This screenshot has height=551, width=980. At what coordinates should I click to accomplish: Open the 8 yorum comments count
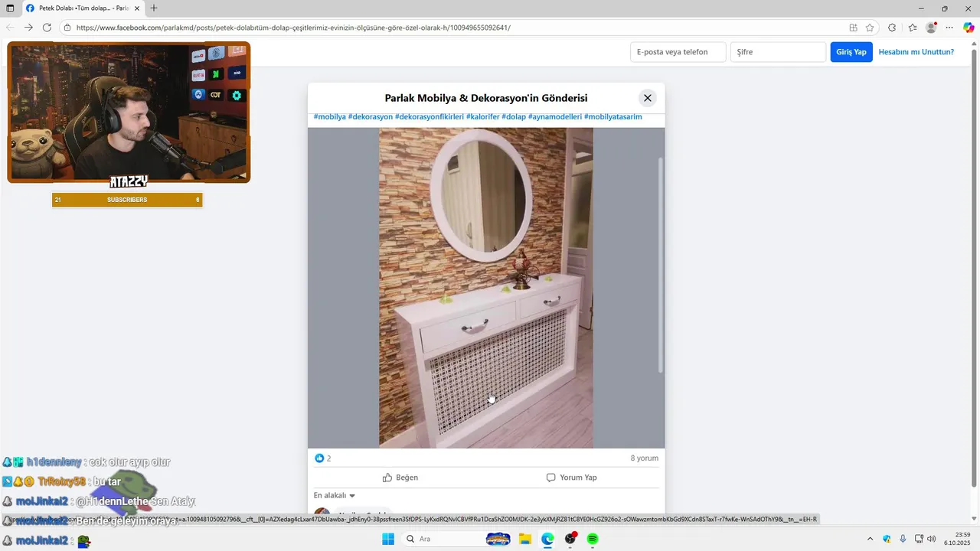click(645, 458)
